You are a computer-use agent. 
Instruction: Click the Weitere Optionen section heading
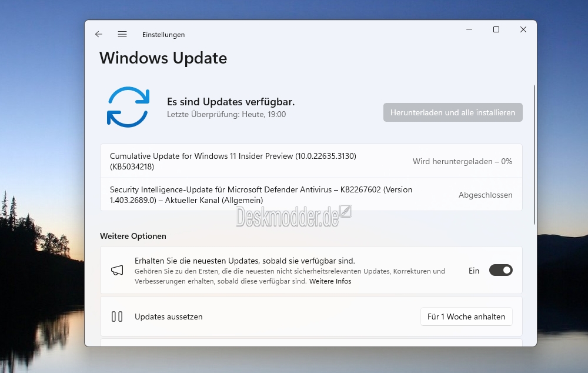point(133,236)
